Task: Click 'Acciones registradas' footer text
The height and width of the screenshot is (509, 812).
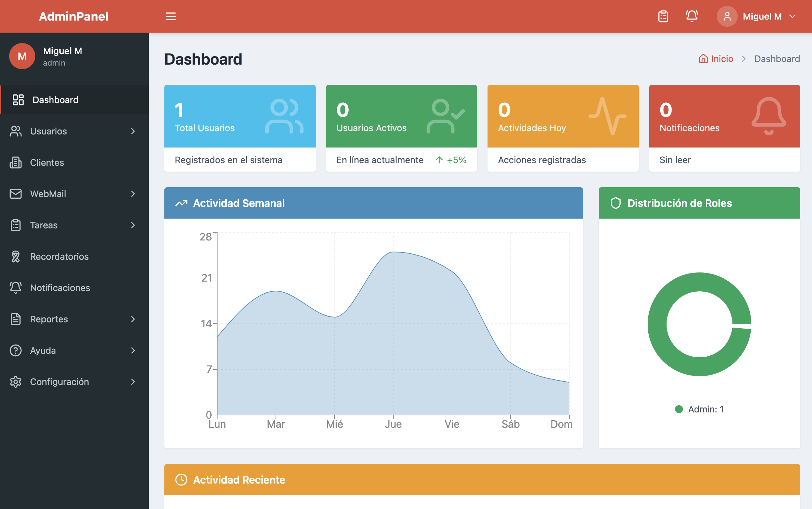Action: pyautogui.click(x=542, y=160)
